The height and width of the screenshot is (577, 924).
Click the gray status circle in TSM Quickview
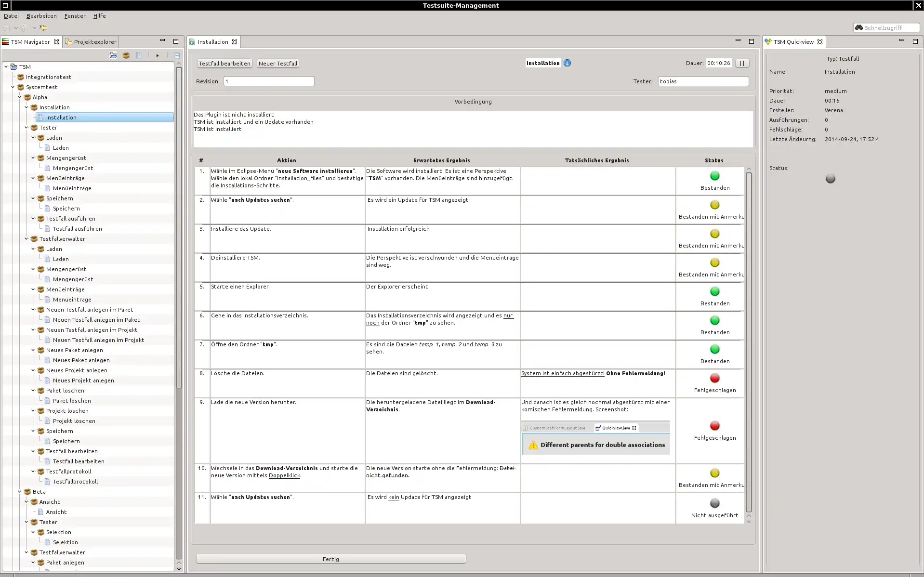pyautogui.click(x=831, y=179)
